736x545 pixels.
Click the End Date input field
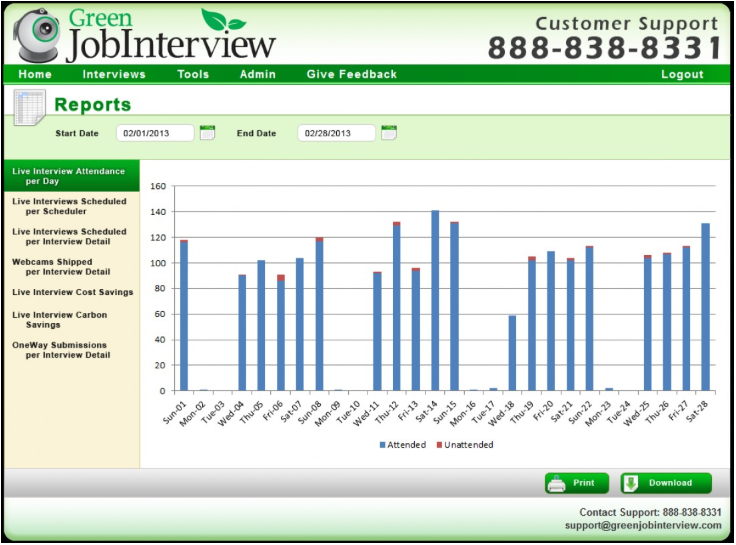(x=337, y=133)
